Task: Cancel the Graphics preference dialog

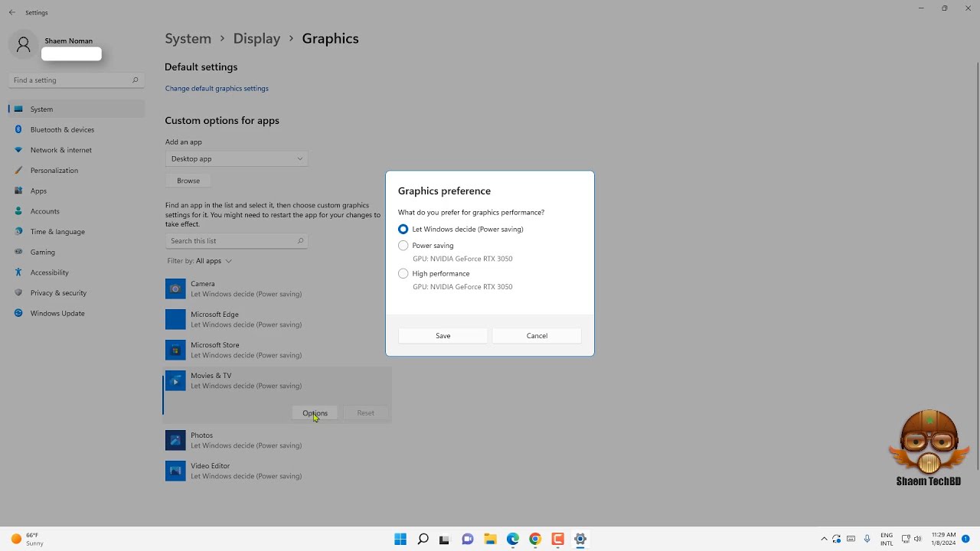Action: point(537,335)
